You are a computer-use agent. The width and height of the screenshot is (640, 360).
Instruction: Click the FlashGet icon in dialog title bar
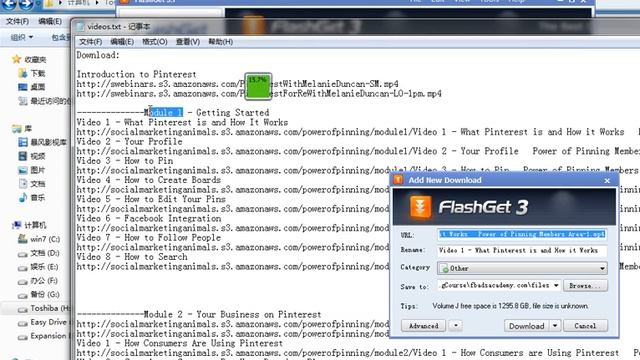398,180
